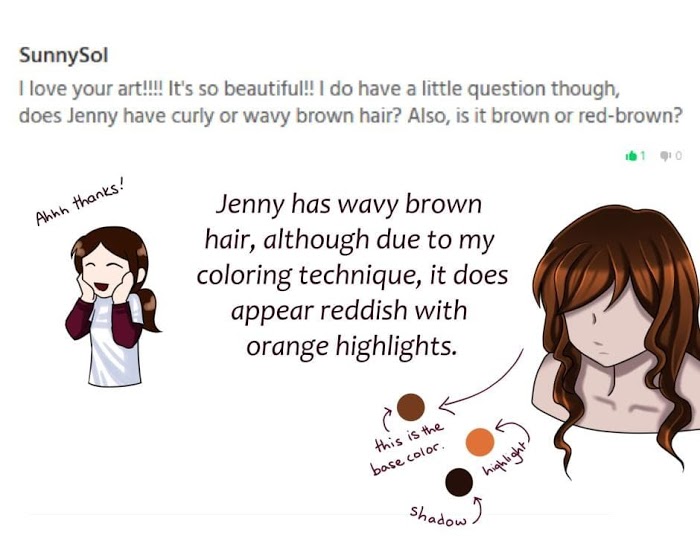The image size is (700, 541).
Task: Click the handwritten "highlight" label
Action: coord(506,460)
